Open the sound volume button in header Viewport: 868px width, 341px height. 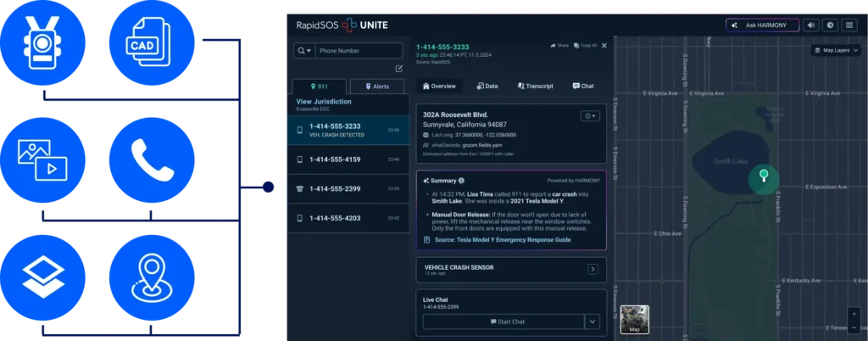click(811, 25)
